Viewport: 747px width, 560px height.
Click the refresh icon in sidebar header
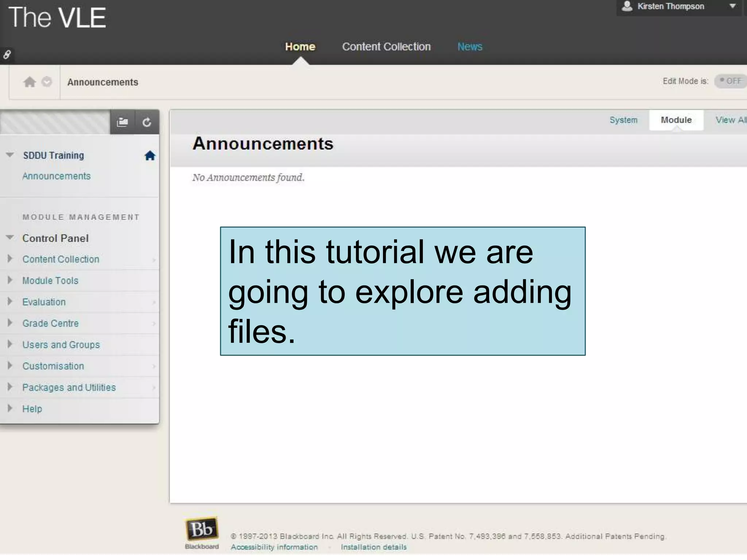click(147, 122)
